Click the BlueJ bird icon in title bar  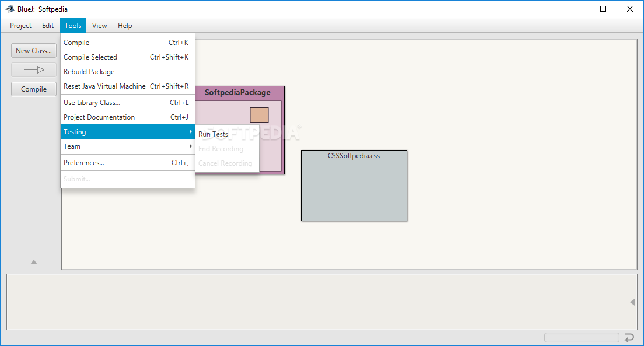10,9
